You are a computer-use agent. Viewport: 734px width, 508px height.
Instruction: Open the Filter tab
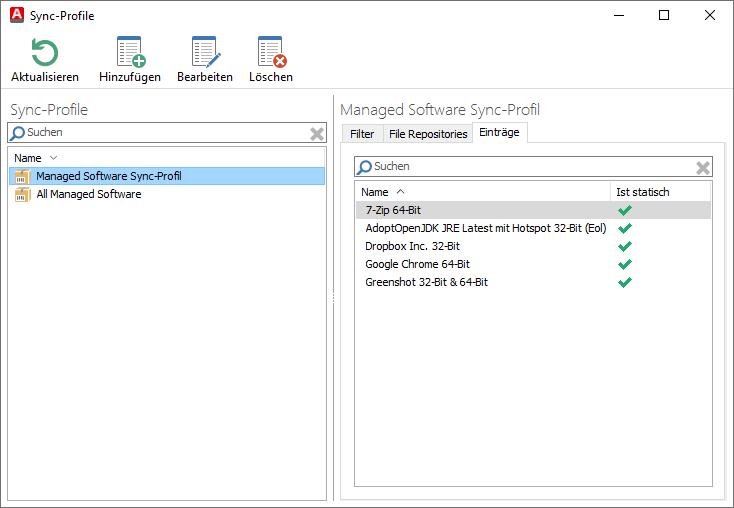click(362, 134)
